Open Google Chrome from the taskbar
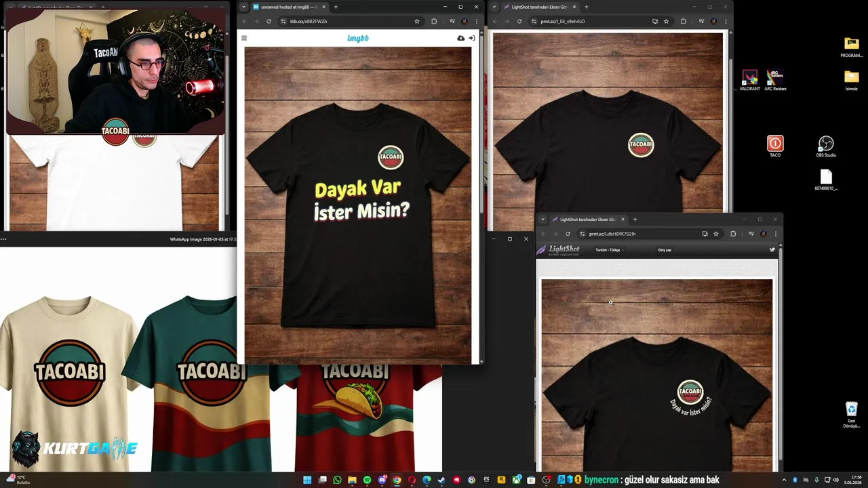 coord(397,480)
